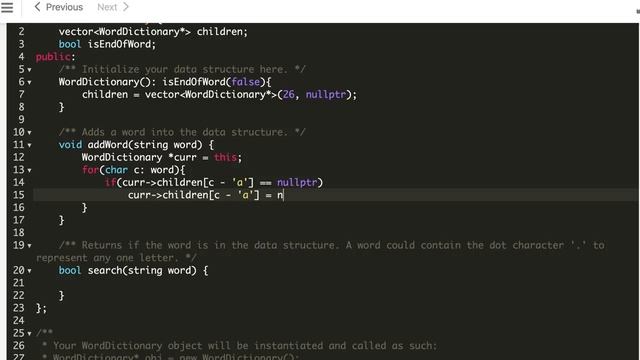Click 'for(char c: word){' on line 13

pos(133,170)
